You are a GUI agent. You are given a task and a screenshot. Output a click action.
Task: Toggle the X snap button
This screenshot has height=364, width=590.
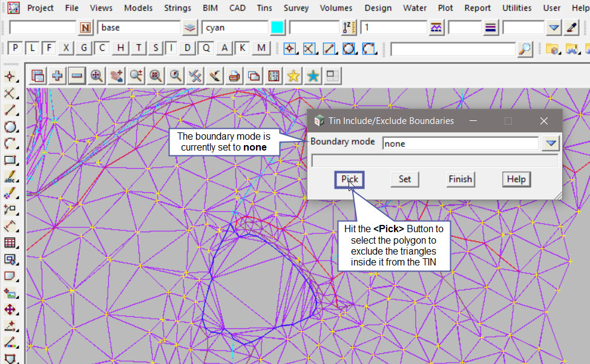(66, 48)
